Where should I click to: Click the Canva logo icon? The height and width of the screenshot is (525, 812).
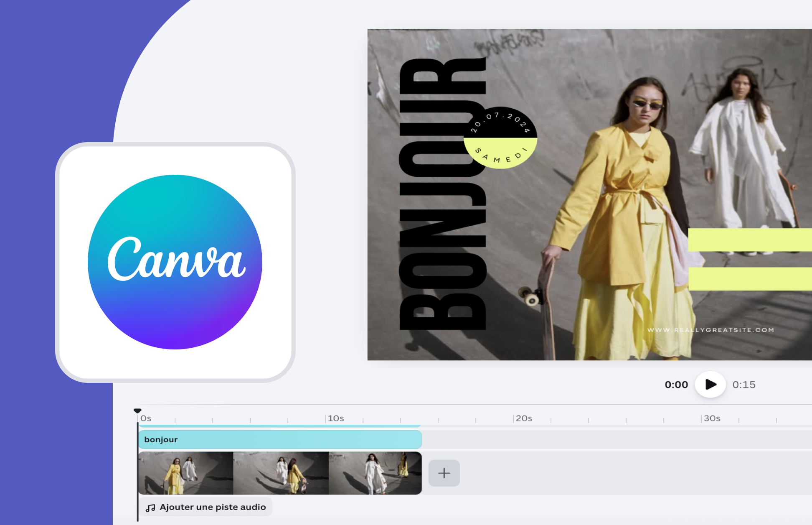175,262
